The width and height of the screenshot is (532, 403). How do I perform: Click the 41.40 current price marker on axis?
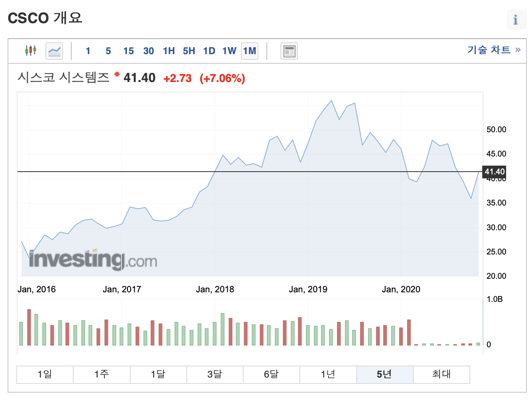[495, 172]
